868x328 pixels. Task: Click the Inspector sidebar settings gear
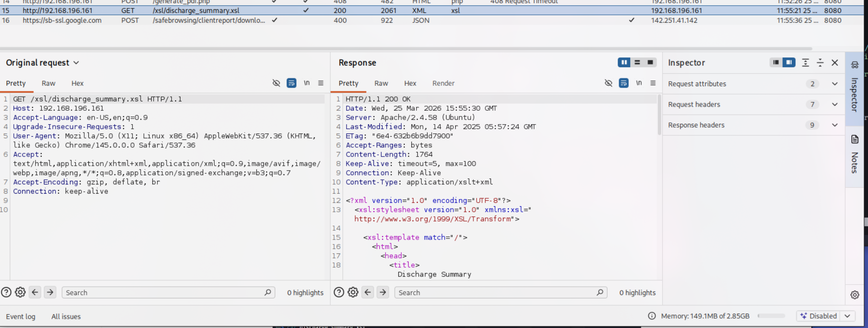(x=855, y=295)
